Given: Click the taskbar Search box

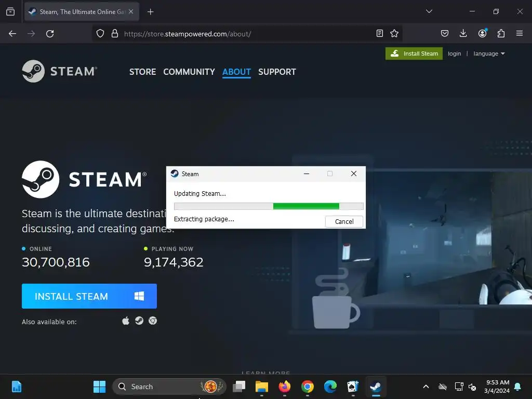Looking at the screenshot, I should pyautogui.click(x=169, y=387).
